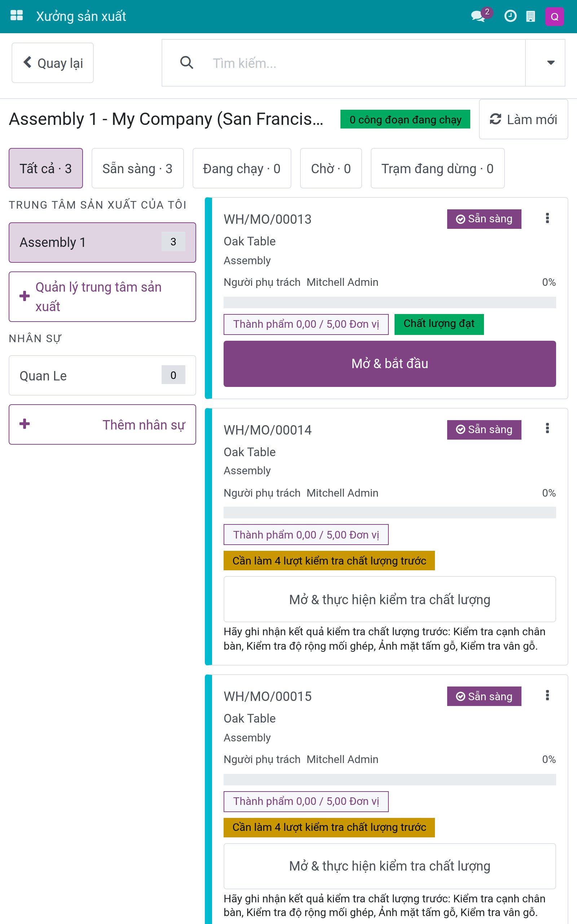This screenshot has width=577, height=924.
Task: Expand the search options dropdown arrow
Action: pyautogui.click(x=550, y=62)
